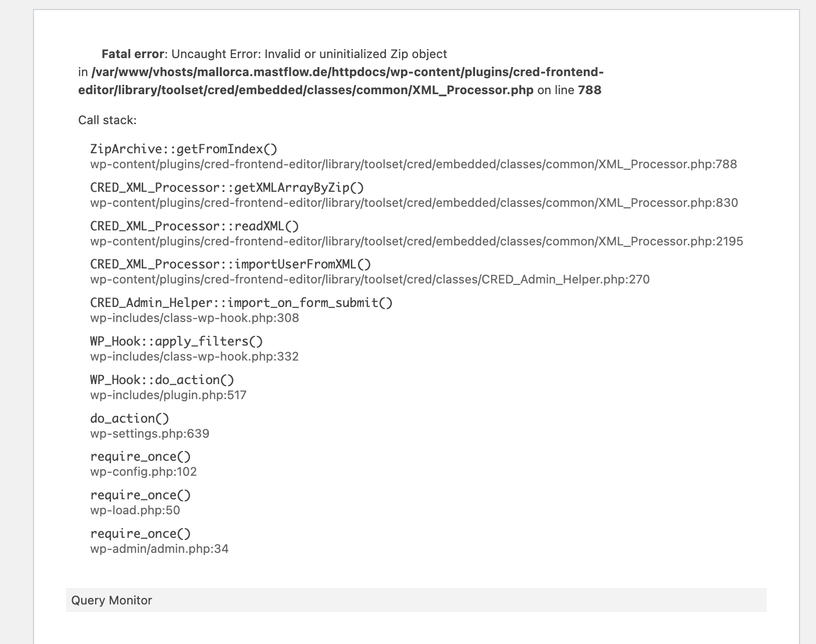This screenshot has height=644, width=816.
Task: Click the Query Monitor panel header
Action: pos(416,600)
